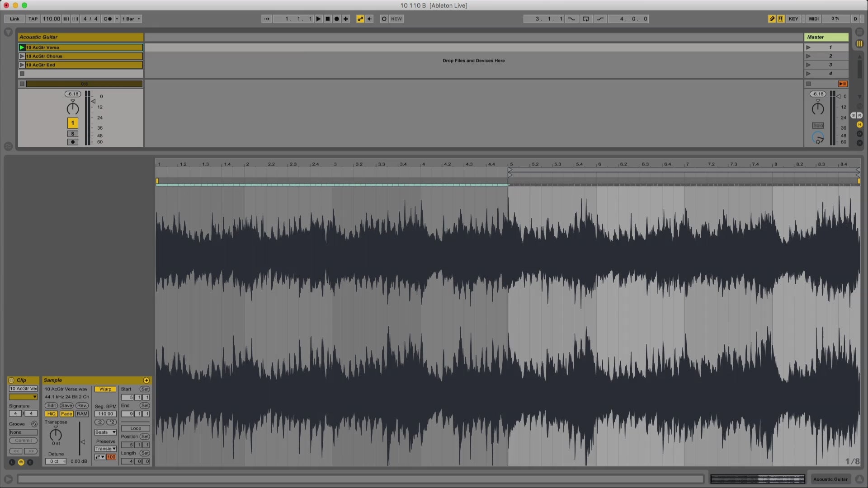Toggle the MIDI map mode switch
This screenshot has width=868, height=488.
tap(814, 19)
